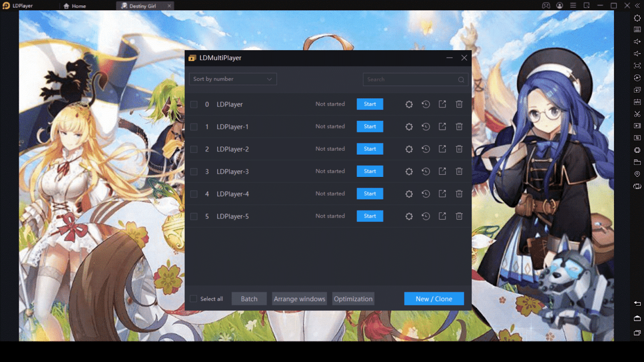Create desktop shortcut for LDPlayer-5

(442, 216)
